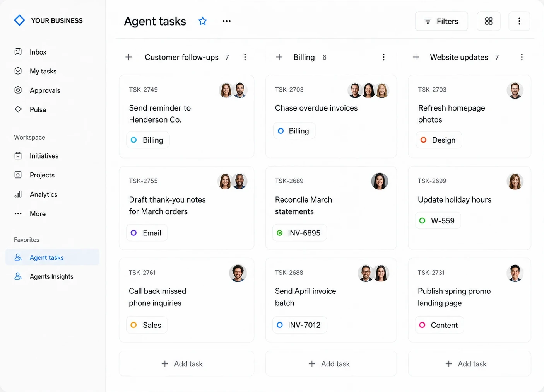
Task: Add task at bottom of Billing column
Action: (331, 364)
